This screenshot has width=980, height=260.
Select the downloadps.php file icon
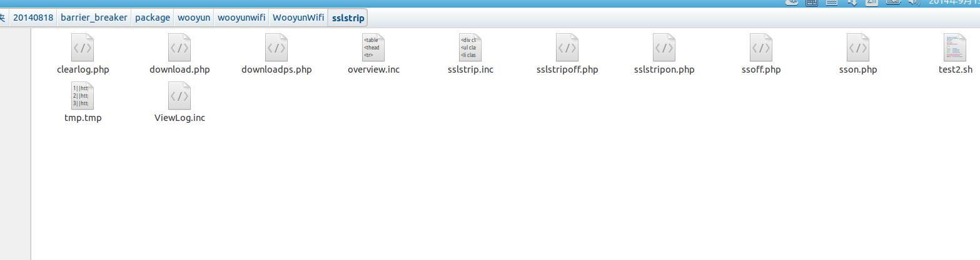276,48
